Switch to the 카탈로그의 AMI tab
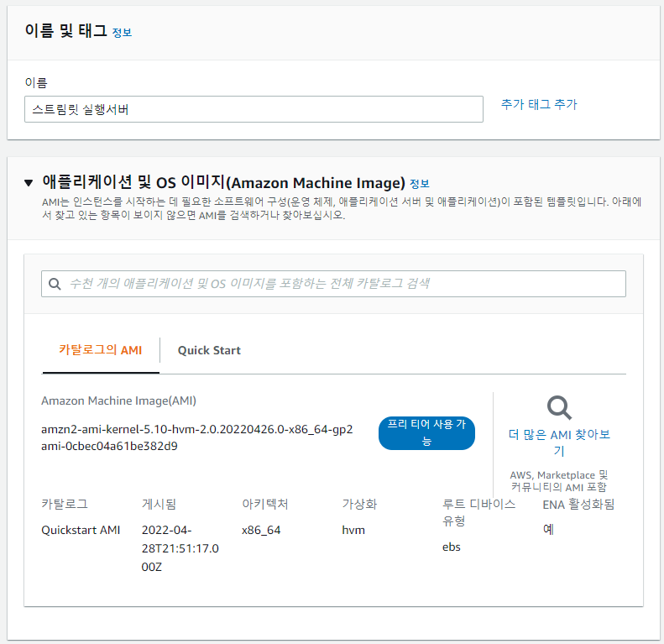The width and height of the screenshot is (664, 644). pyautogui.click(x=101, y=350)
